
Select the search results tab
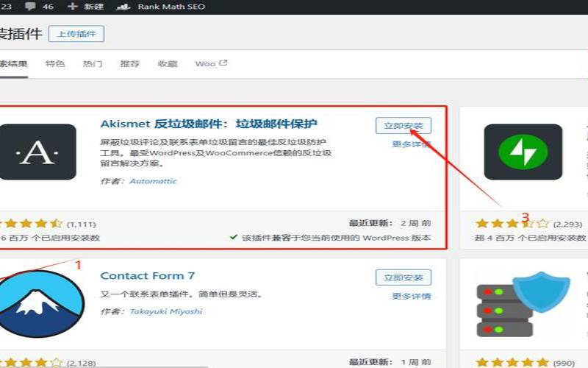13,63
